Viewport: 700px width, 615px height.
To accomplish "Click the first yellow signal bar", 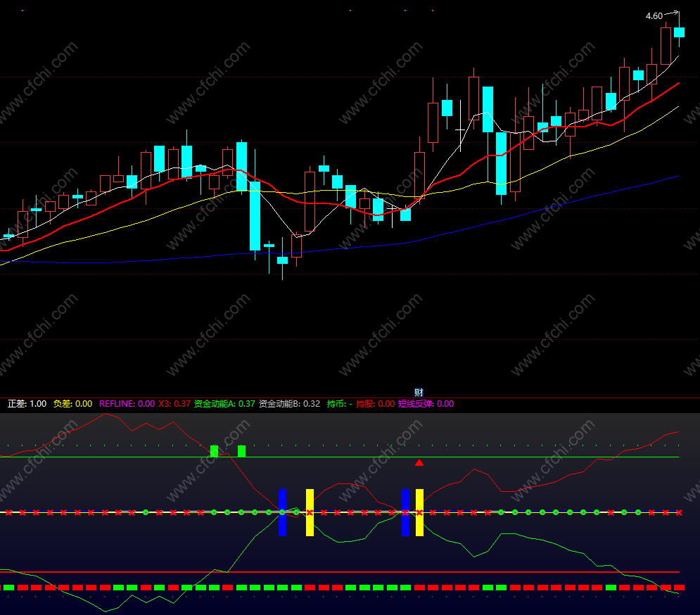I will click(310, 512).
